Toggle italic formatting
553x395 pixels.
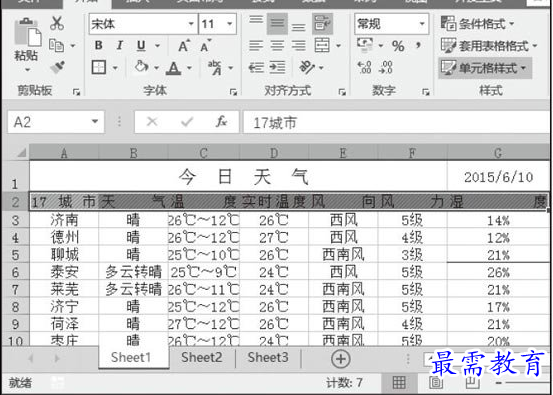click(120, 45)
